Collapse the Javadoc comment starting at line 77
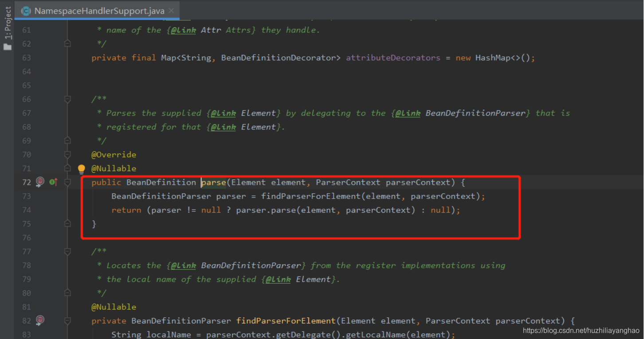This screenshot has width=644, height=339. coord(67,251)
